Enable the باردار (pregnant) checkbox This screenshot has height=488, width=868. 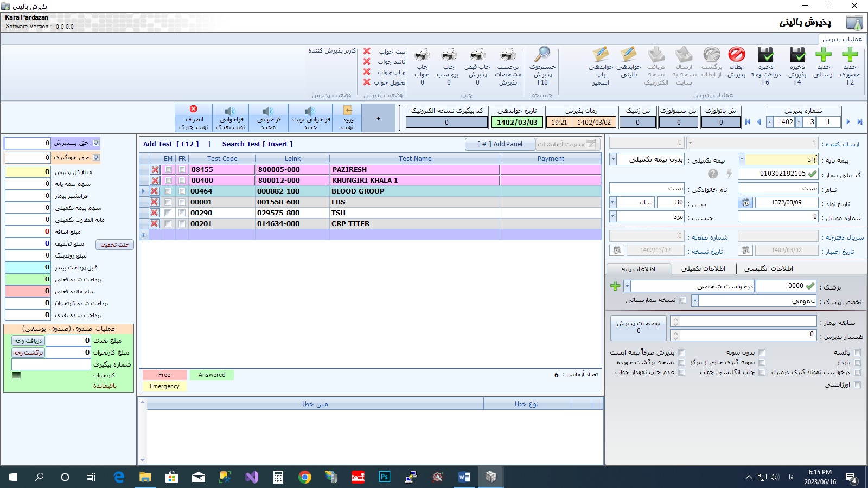point(857,362)
